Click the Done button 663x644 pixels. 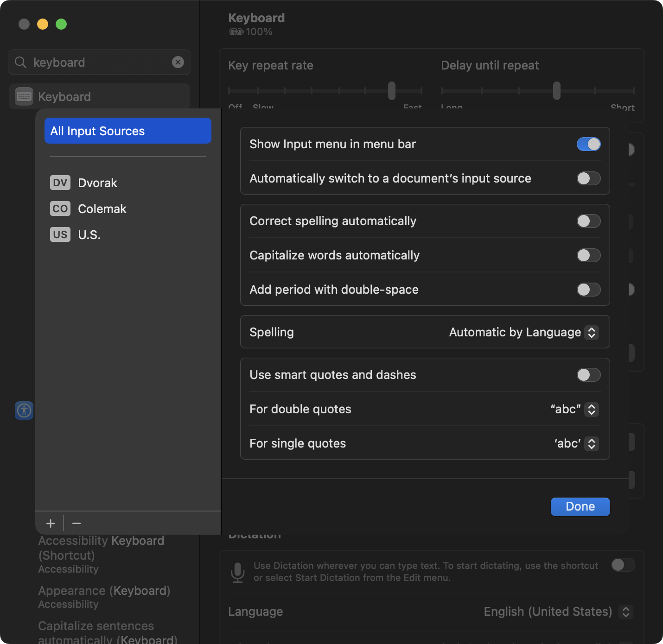tap(580, 506)
